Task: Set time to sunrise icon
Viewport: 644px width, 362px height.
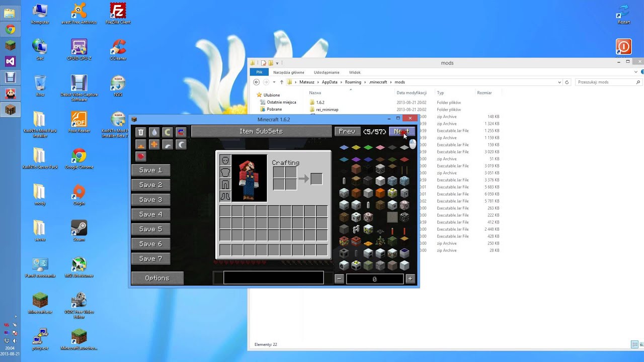Action: click(141, 145)
